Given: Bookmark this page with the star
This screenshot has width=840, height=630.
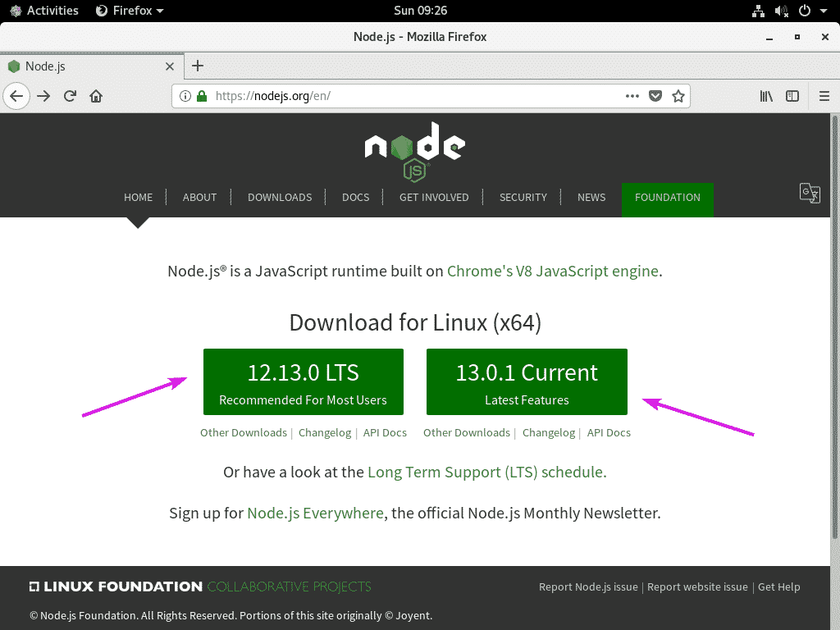Looking at the screenshot, I should coord(678,97).
